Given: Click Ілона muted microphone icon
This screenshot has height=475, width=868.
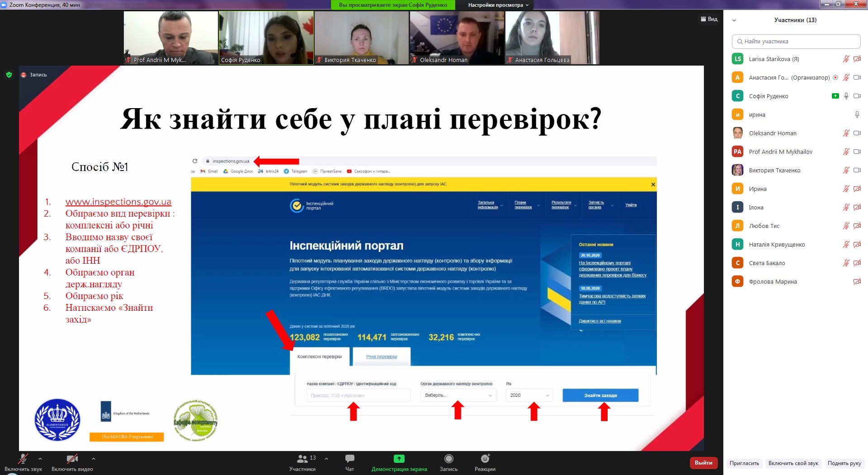Looking at the screenshot, I should (846, 207).
